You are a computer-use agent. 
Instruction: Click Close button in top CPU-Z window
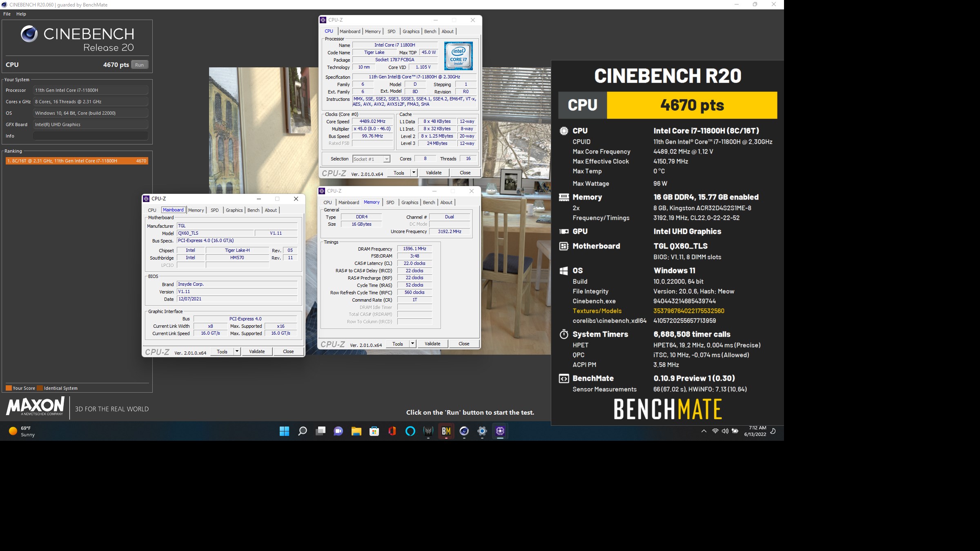click(465, 173)
